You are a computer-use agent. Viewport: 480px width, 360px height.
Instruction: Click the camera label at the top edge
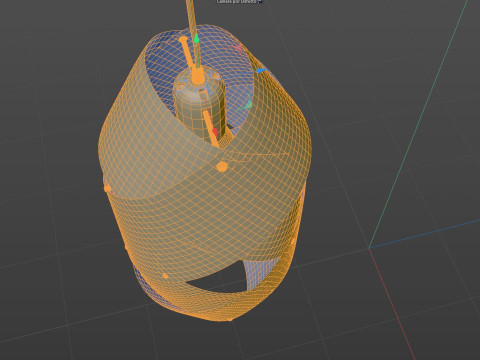(x=237, y=1)
